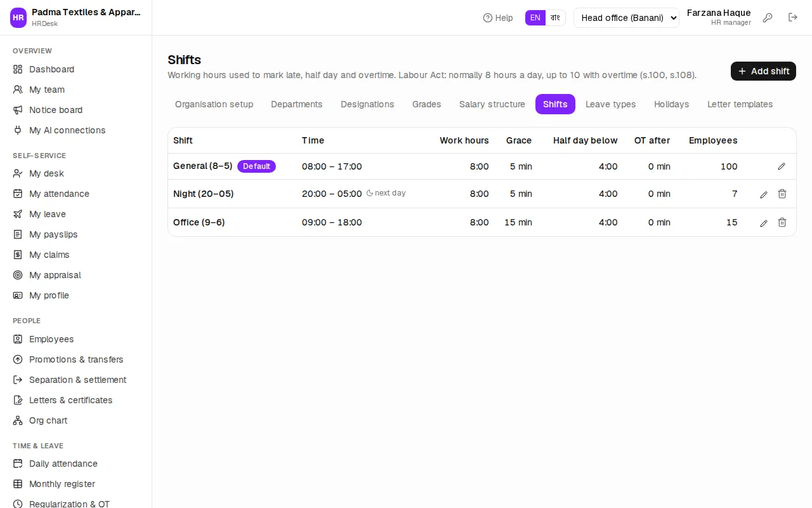Click the Add shift button
The height and width of the screenshot is (508, 812).
[763, 71]
